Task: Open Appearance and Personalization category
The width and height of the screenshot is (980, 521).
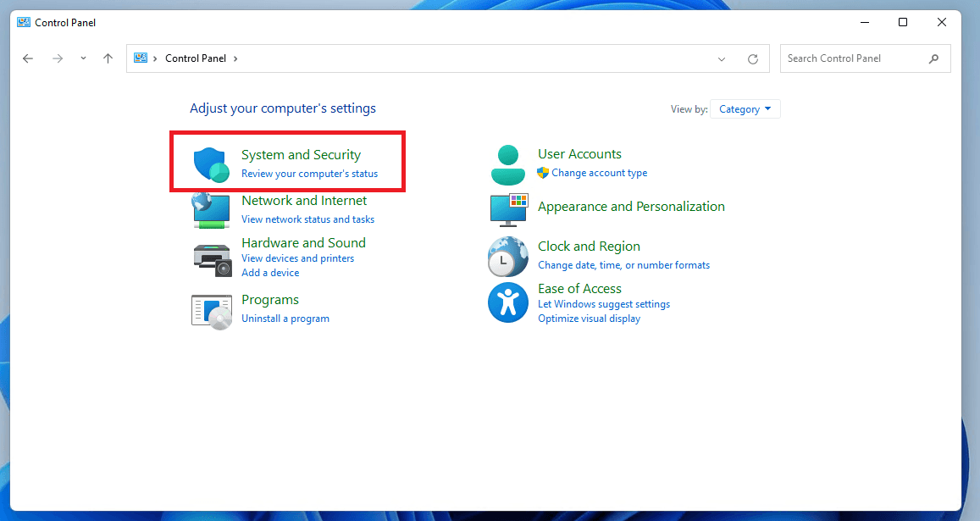Action: coord(631,207)
